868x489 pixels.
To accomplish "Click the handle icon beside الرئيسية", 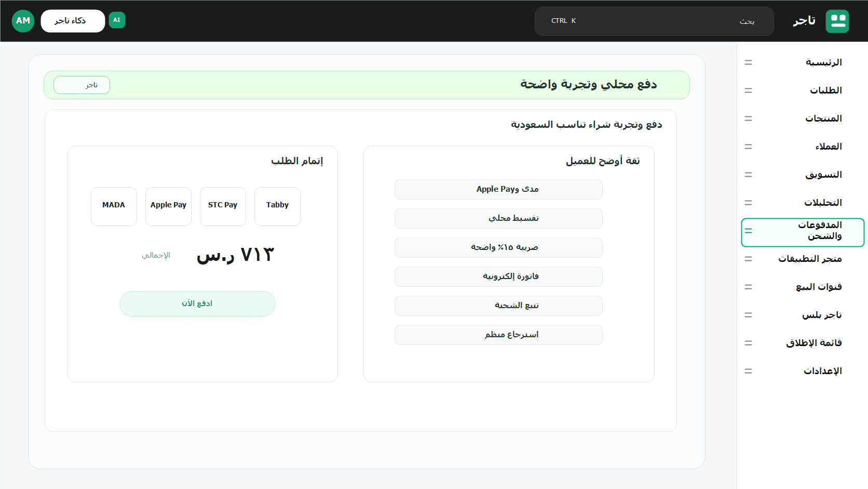I will (748, 62).
